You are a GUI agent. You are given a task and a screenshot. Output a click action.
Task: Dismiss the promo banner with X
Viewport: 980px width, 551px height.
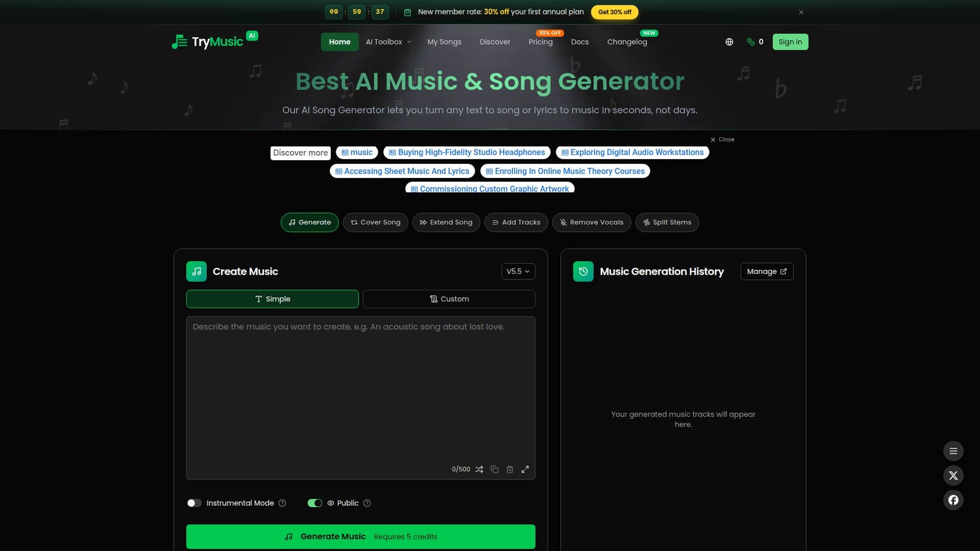(x=801, y=12)
